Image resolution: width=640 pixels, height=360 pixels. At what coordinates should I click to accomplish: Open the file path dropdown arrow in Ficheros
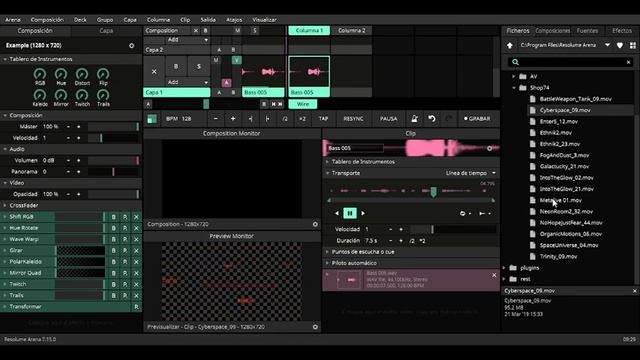coord(607,45)
